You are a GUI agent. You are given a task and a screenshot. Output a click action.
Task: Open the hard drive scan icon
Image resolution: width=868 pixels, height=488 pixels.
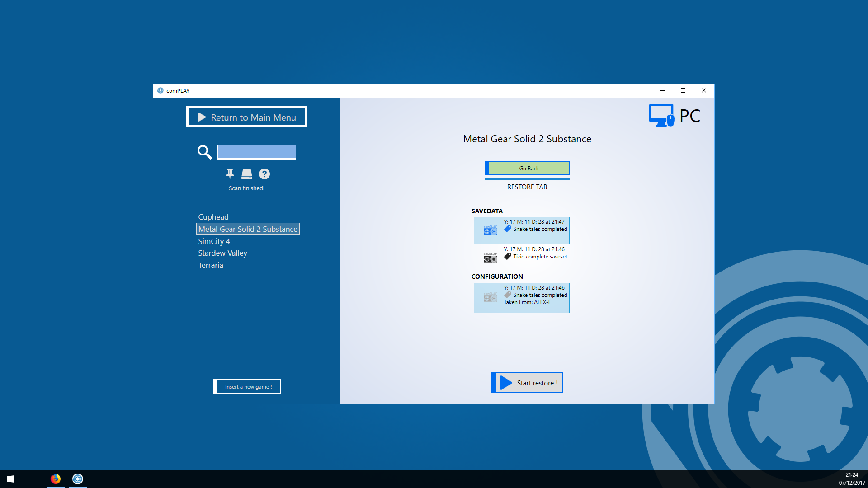[x=247, y=174]
